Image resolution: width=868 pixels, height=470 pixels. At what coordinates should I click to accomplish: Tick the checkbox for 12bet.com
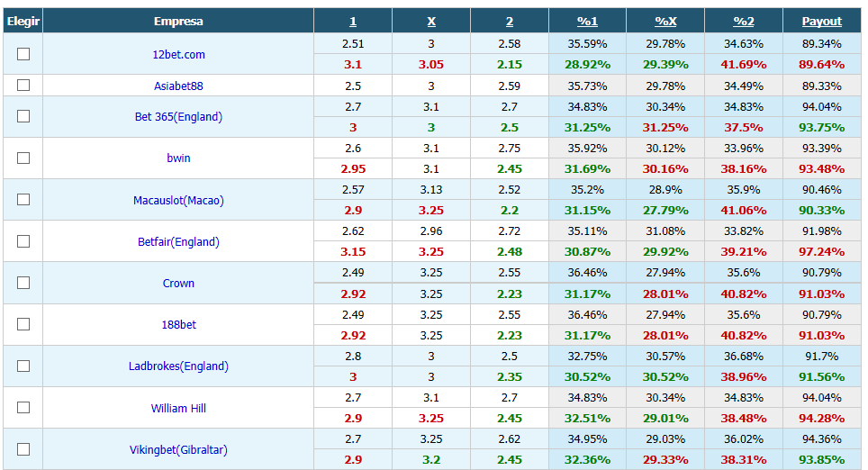pos(23,54)
